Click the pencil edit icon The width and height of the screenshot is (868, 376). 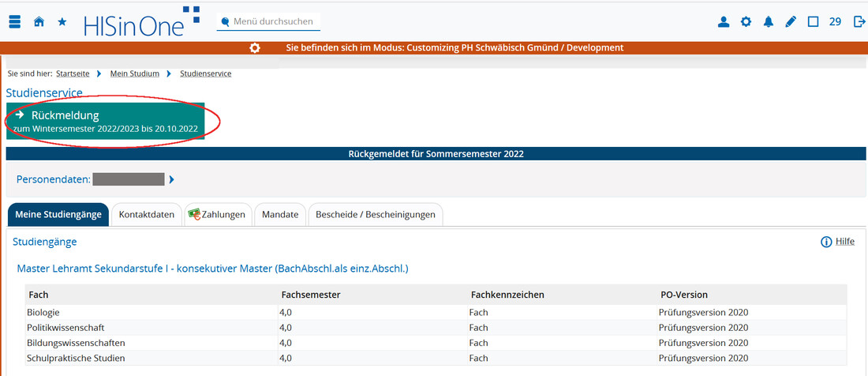click(x=791, y=22)
